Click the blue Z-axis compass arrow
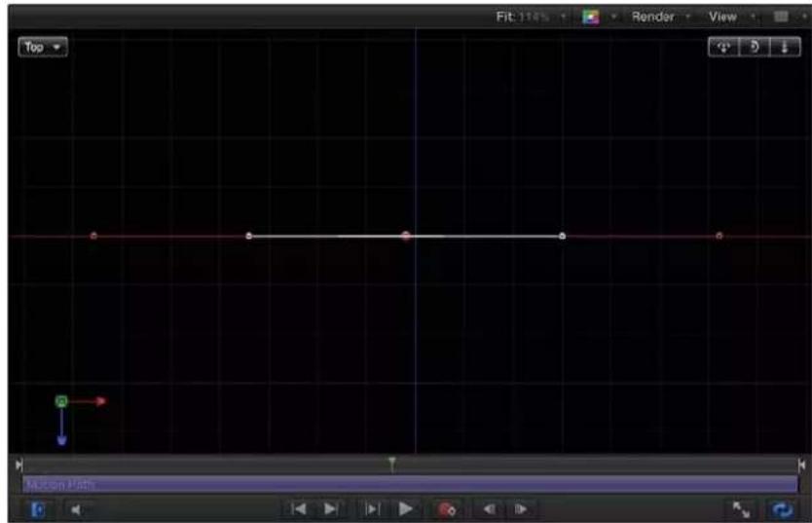The height and width of the screenshot is (523, 812). pyautogui.click(x=61, y=439)
